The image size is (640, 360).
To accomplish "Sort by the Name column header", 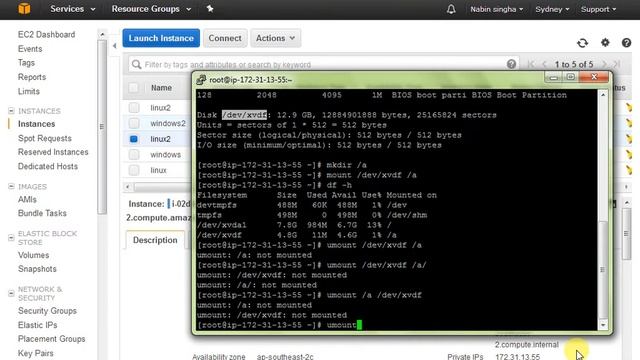I will (x=161, y=88).
